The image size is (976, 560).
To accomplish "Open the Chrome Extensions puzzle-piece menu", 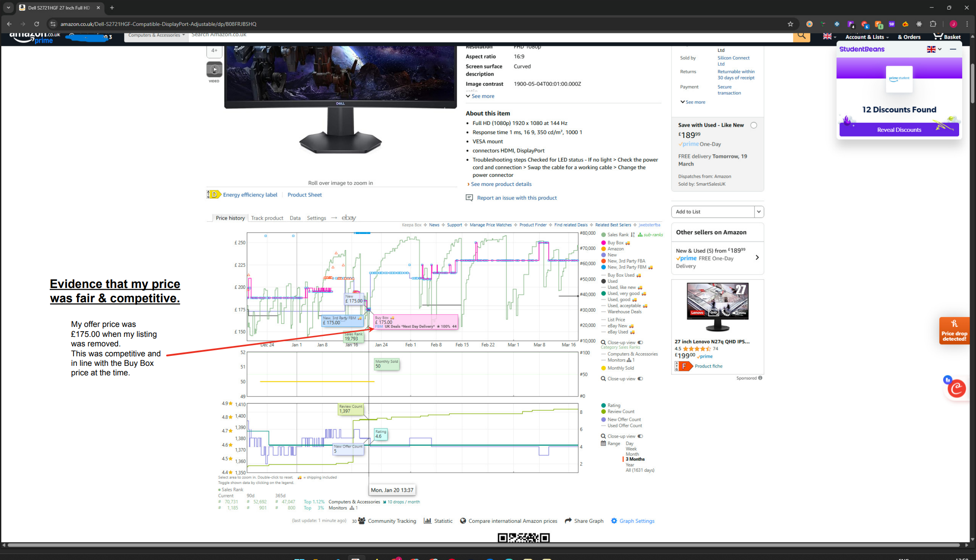I will tap(933, 24).
